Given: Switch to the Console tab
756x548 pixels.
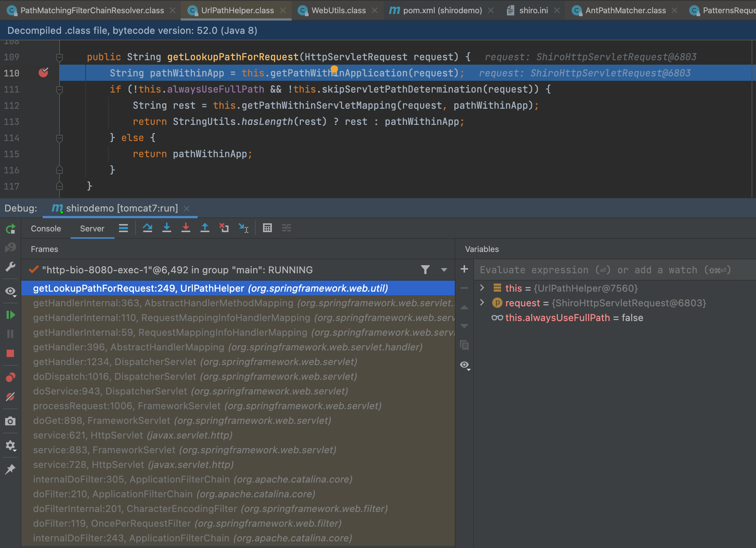Looking at the screenshot, I should (46, 228).
